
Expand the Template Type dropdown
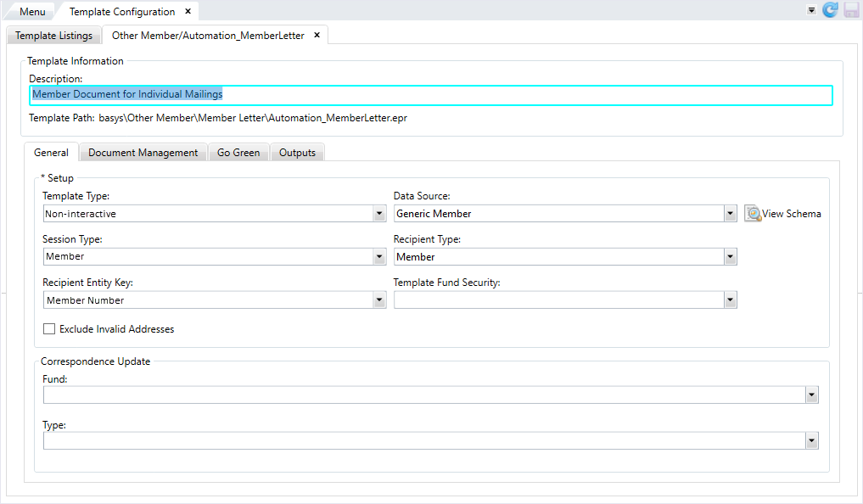379,214
